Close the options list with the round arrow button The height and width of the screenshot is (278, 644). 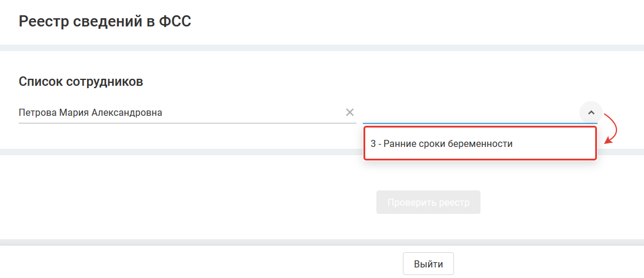[591, 112]
